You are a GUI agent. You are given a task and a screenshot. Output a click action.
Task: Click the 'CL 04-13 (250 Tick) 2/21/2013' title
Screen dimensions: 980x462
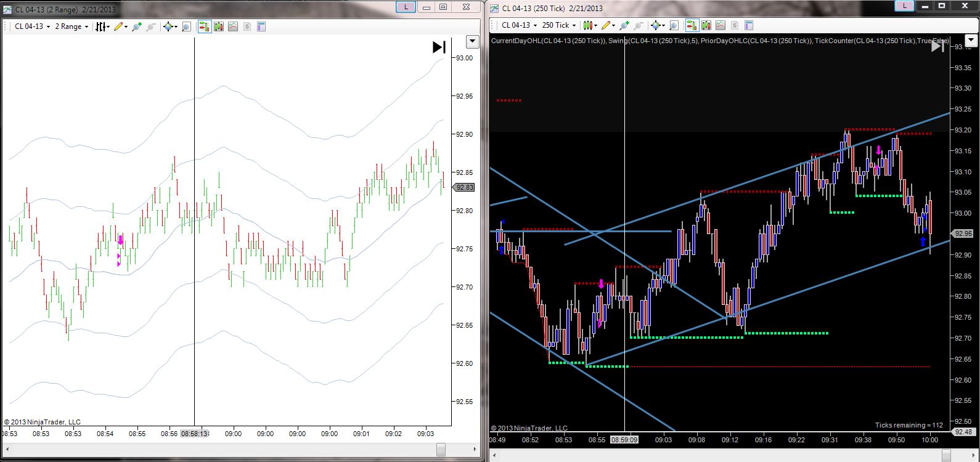click(552, 8)
